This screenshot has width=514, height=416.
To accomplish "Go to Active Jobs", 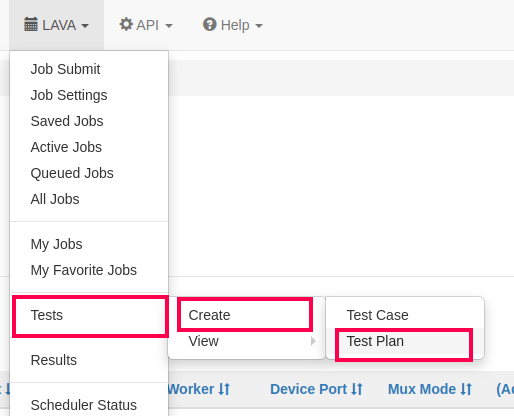I will (x=89, y=147).
